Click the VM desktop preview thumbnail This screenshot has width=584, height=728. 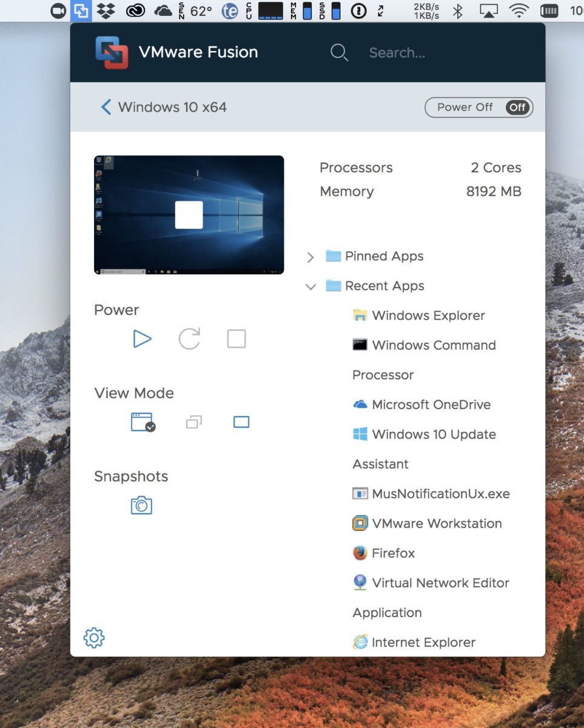pos(189,214)
